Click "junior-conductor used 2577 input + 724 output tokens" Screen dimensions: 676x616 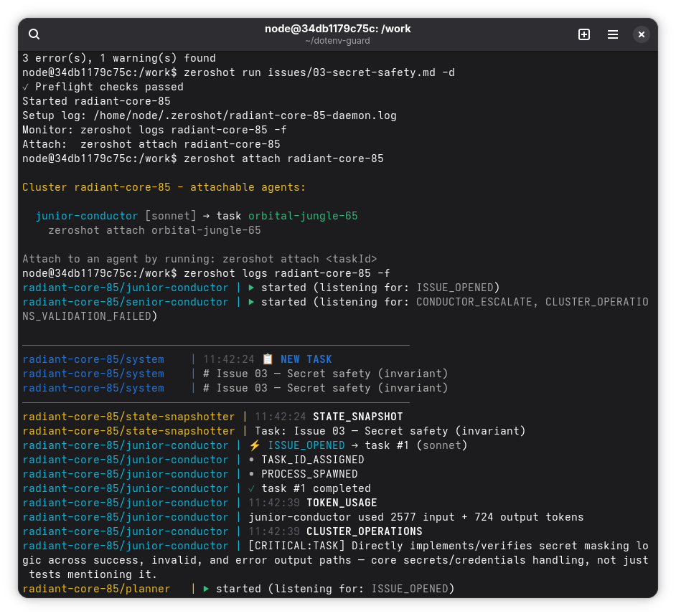pos(416,517)
